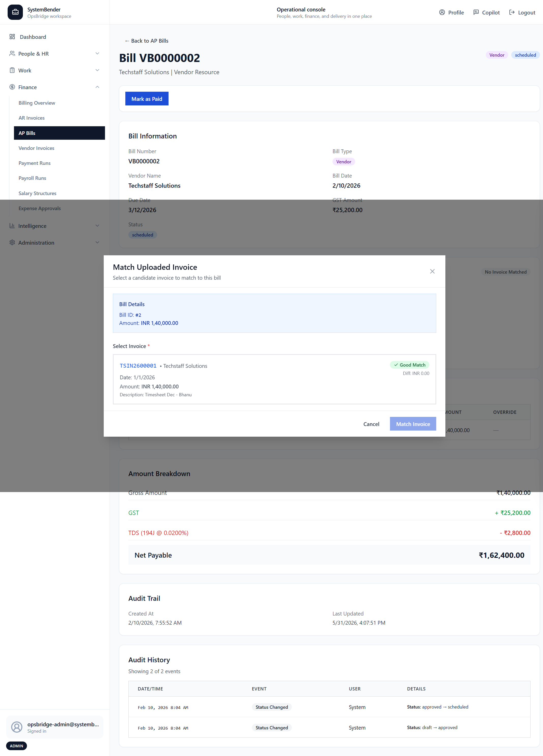543x756 pixels.
Task: Click the 'draft → approved' audit detail
Action: coord(432,727)
